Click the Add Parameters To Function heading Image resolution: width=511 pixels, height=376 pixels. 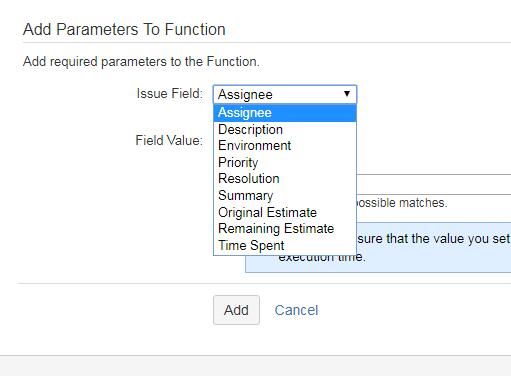[x=124, y=29]
